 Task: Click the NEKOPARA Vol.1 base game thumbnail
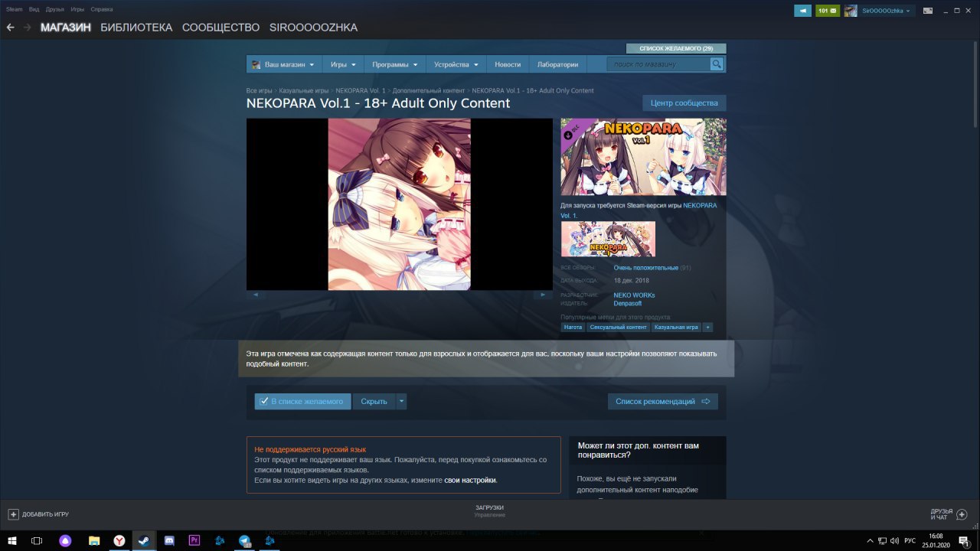tap(608, 239)
